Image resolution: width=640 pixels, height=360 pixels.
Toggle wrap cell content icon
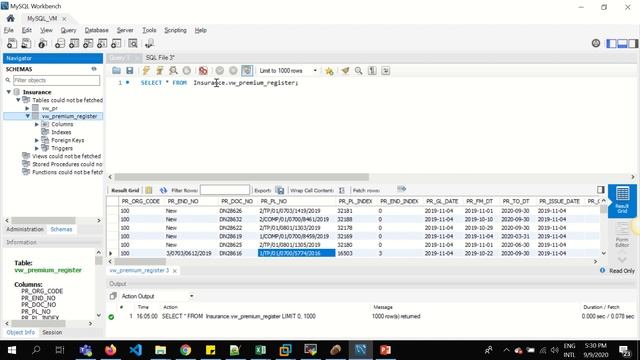(x=342, y=190)
